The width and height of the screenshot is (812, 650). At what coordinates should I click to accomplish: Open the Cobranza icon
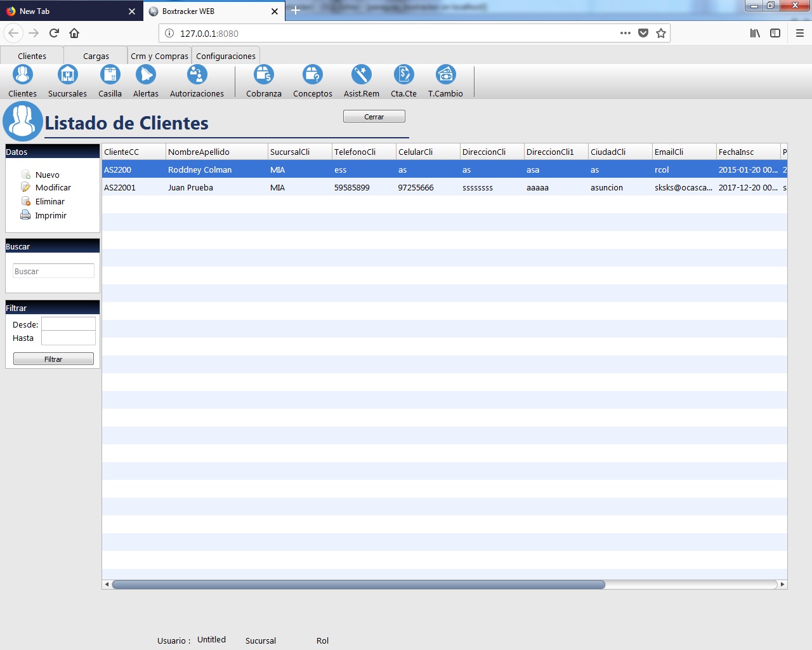click(263, 76)
